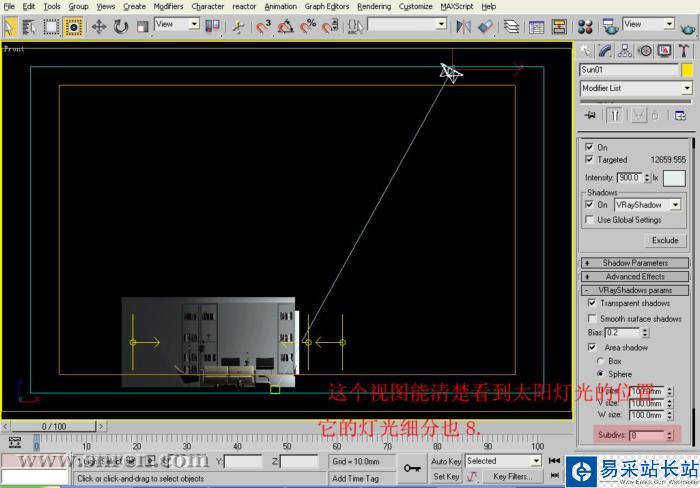Click the yellow object color swatch
The height and width of the screenshot is (488, 700).
point(687,70)
